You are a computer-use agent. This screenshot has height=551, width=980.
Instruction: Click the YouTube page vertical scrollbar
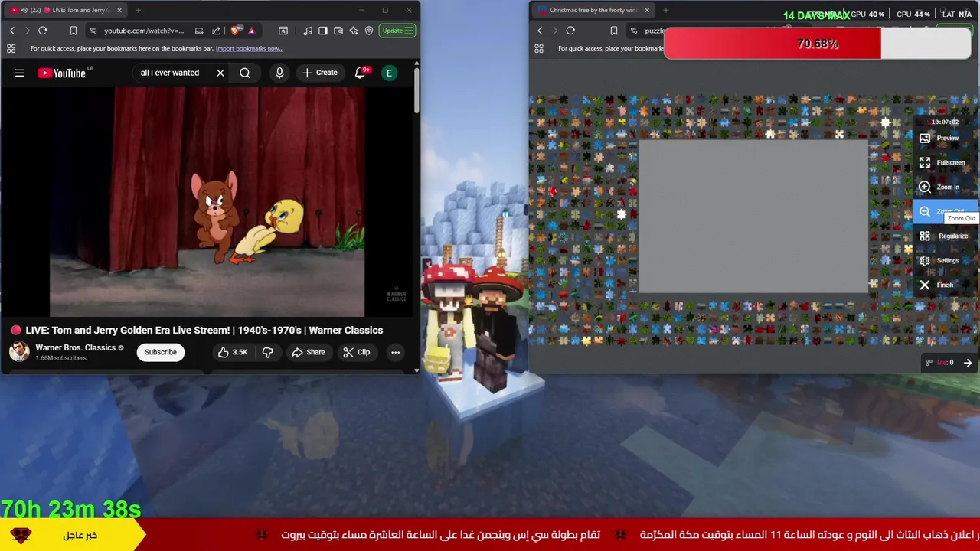pyautogui.click(x=416, y=90)
